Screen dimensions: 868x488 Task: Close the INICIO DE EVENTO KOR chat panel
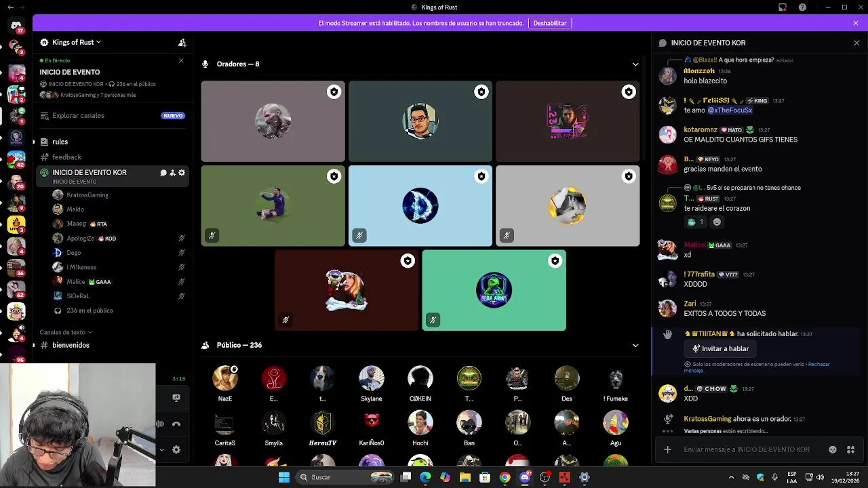click(856, 43)
